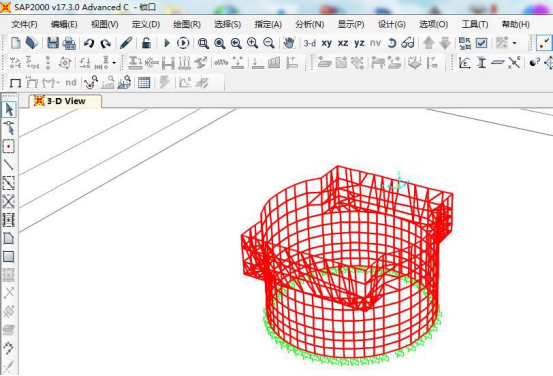
Task: Open the 文件(F) menu
Action: (x=24, y=24)
